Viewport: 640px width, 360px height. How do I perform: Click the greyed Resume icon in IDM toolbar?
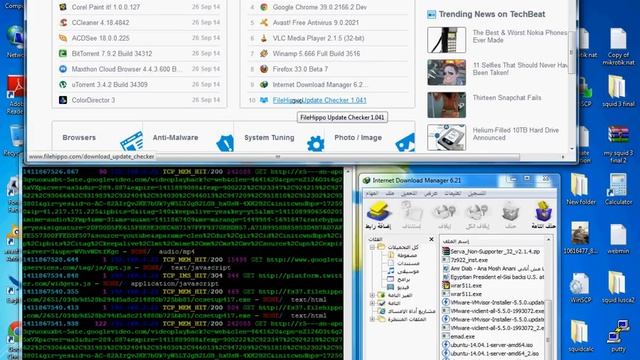(x=411, y=212)
